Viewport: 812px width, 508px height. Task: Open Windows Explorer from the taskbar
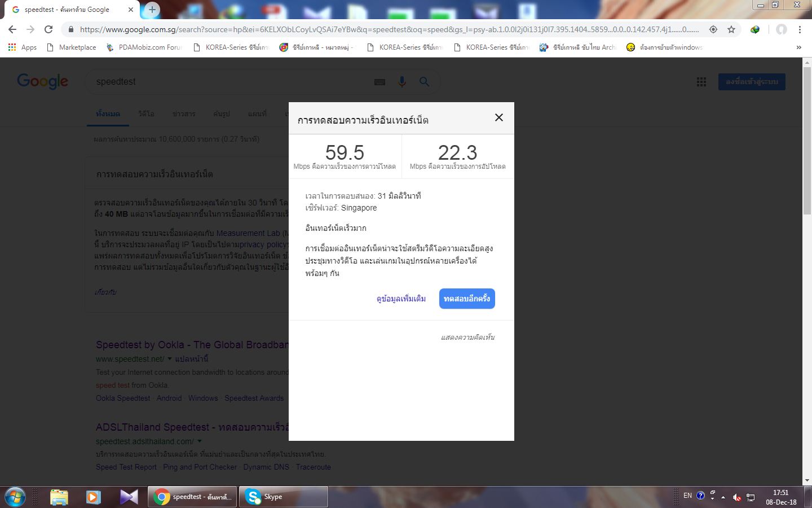59,497
